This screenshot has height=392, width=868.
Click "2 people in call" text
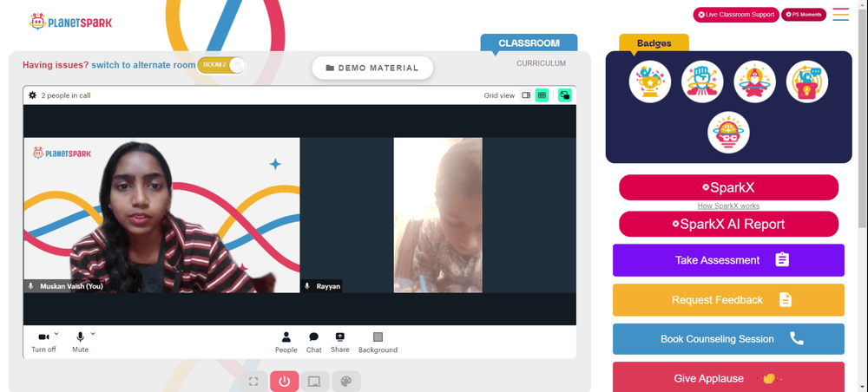point(66,95)
